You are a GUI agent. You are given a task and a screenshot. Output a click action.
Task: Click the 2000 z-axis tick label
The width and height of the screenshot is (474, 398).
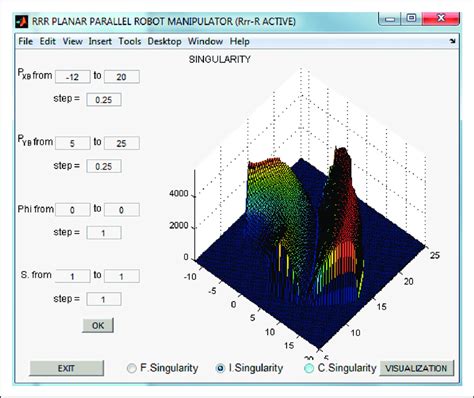(x=179, y=225)
